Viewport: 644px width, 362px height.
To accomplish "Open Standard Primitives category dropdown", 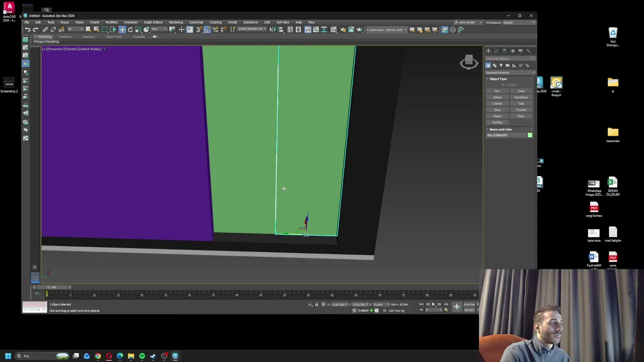I will (x=510, y=72).
